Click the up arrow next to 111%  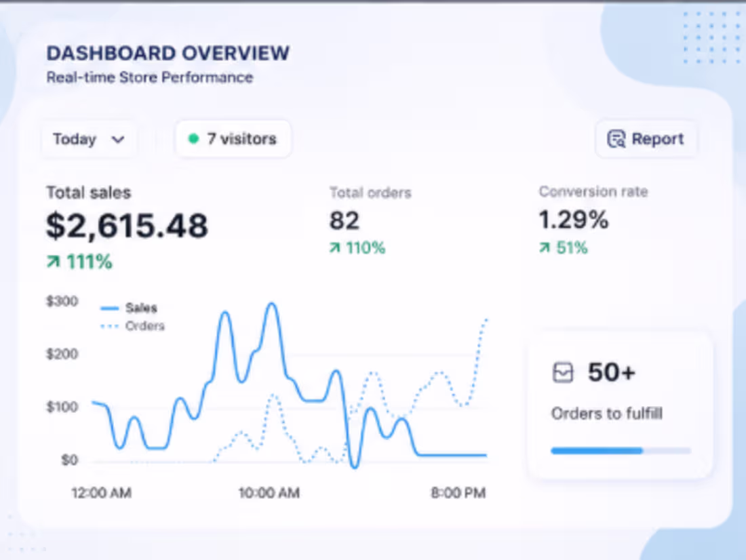pos(54,262)
